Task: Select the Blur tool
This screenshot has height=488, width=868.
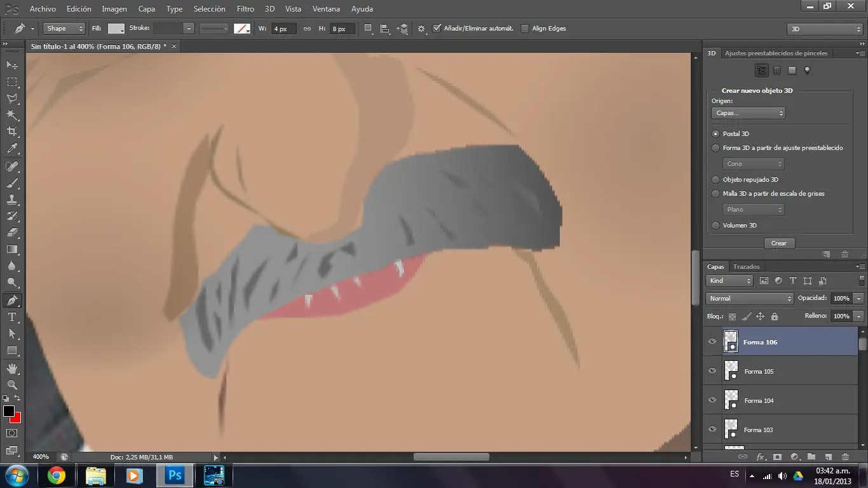Action: [12, 266]
